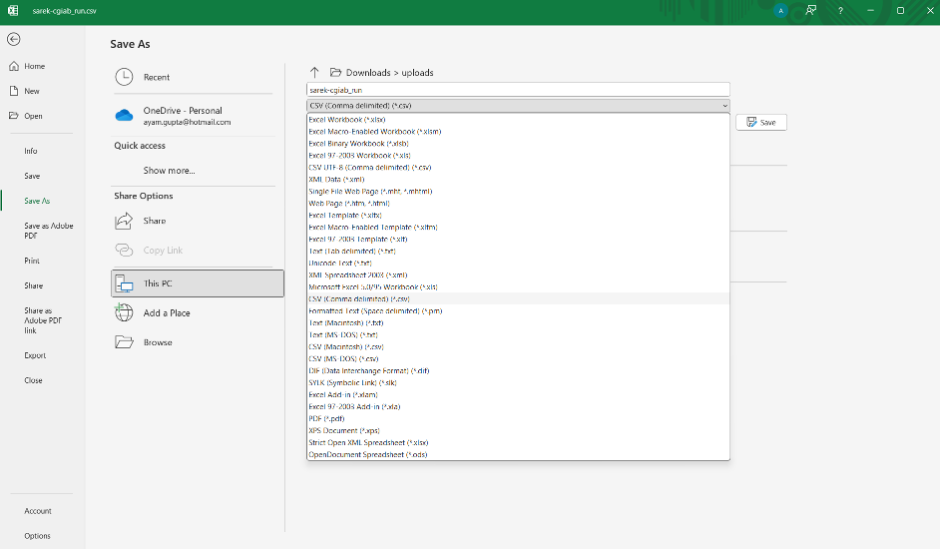Click the user account avatar
The height and width of the screenshot is (550, 941).
click(780, 11)
